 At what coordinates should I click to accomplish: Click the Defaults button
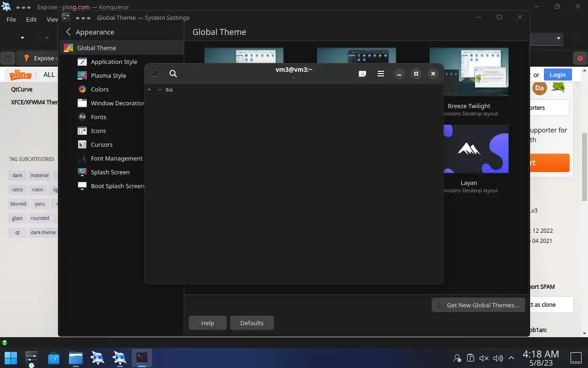[252, 323]
